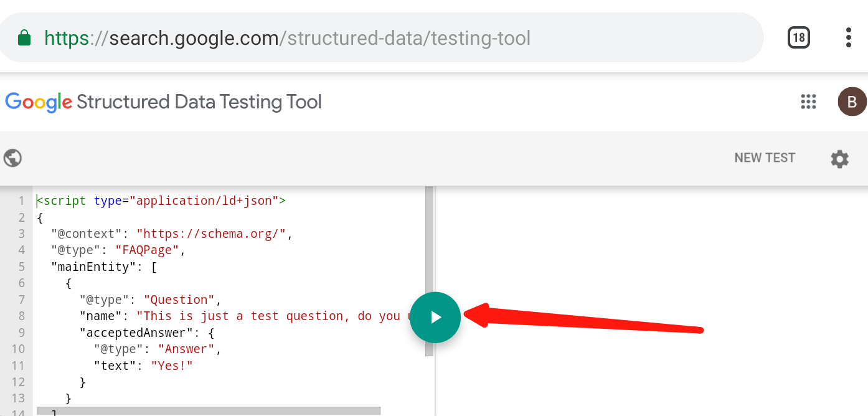Click the "Yes!" answer text
The height and width of the screenshot is (416, 868).
click(x=172, y=366)
